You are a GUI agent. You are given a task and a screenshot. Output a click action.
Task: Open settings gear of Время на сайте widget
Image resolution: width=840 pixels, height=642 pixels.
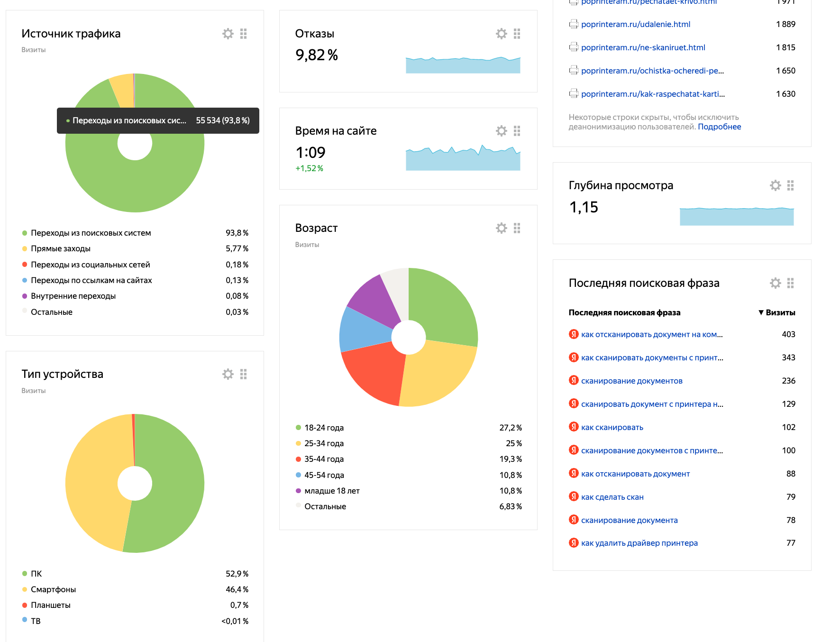point(502,131)
